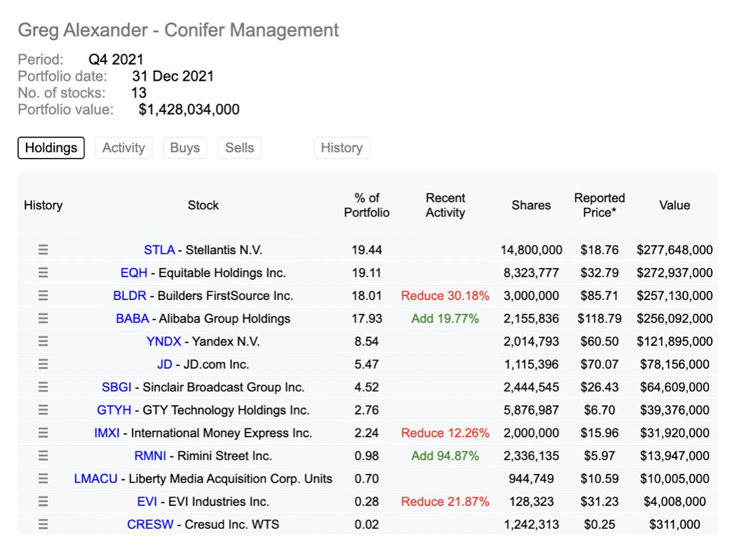Open the SBGI ticker link
The width and height of the screenshot is (741, 560).
(x=116, y=387)
